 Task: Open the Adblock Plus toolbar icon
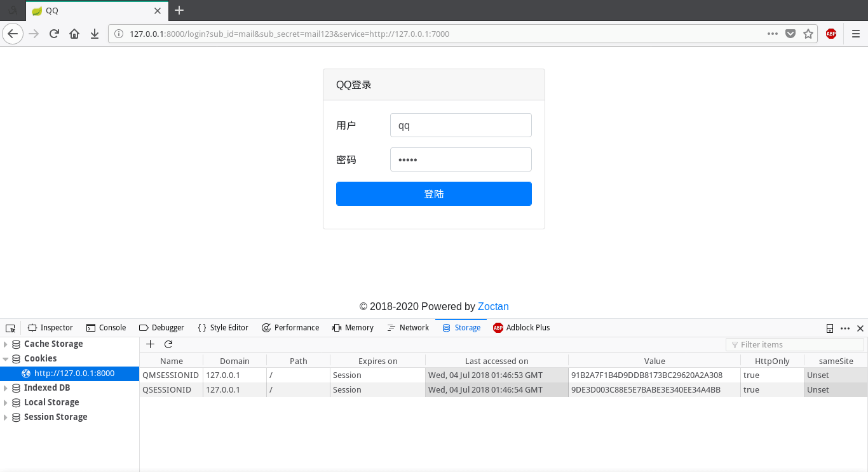pyautogui.click(x=831, y=34)
